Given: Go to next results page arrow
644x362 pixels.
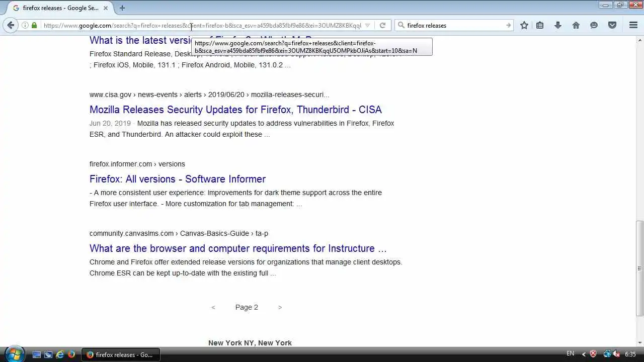Looking at the screenshot, I should [x=280, y=307].
